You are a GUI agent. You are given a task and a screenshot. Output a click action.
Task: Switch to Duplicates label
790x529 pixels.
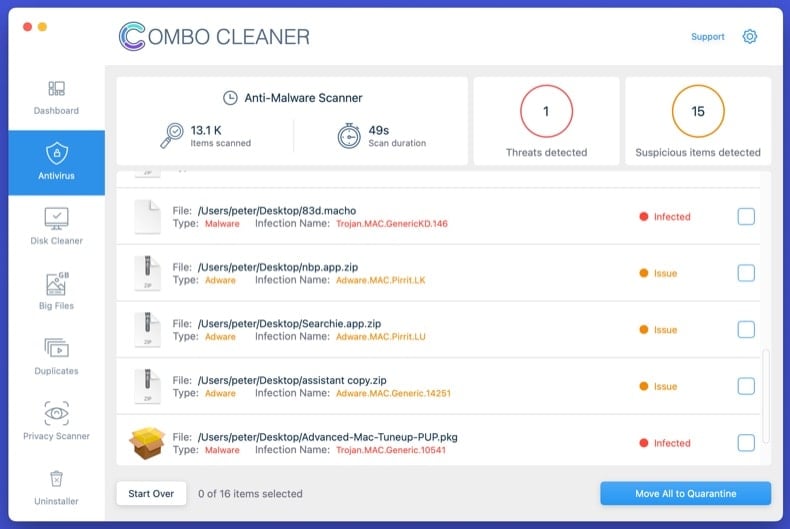[56, 370]
